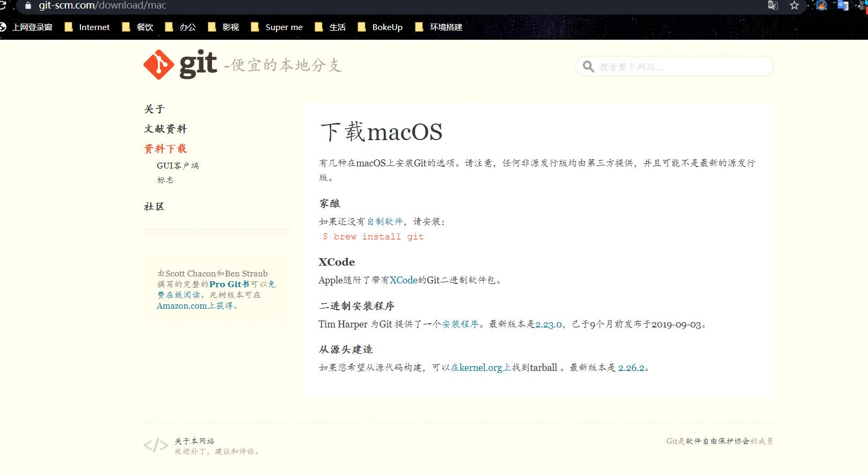Open the broom cleaner extension icon

[821, 5]
